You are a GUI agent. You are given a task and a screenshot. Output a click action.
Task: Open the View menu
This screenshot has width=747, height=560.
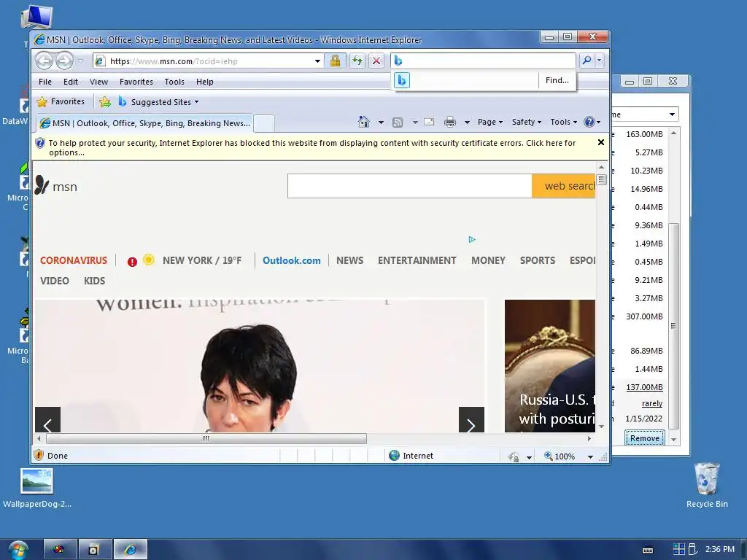[98, 82]
